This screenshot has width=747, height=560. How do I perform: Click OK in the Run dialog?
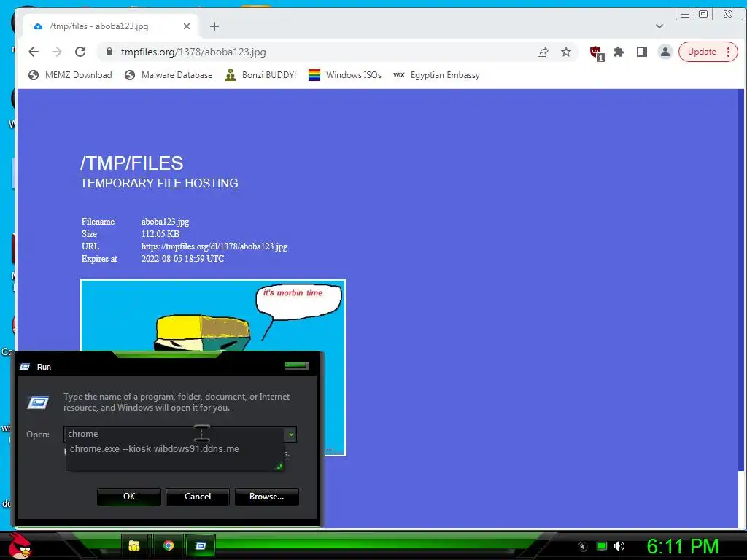(129, 496)
